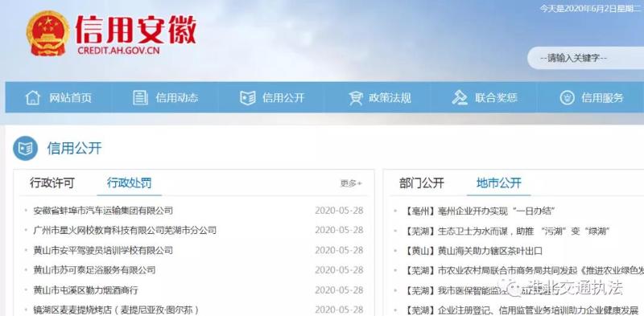Open the 部门公开 tab
The width and height of the screenshot is (644, 316).
[421, 183]
